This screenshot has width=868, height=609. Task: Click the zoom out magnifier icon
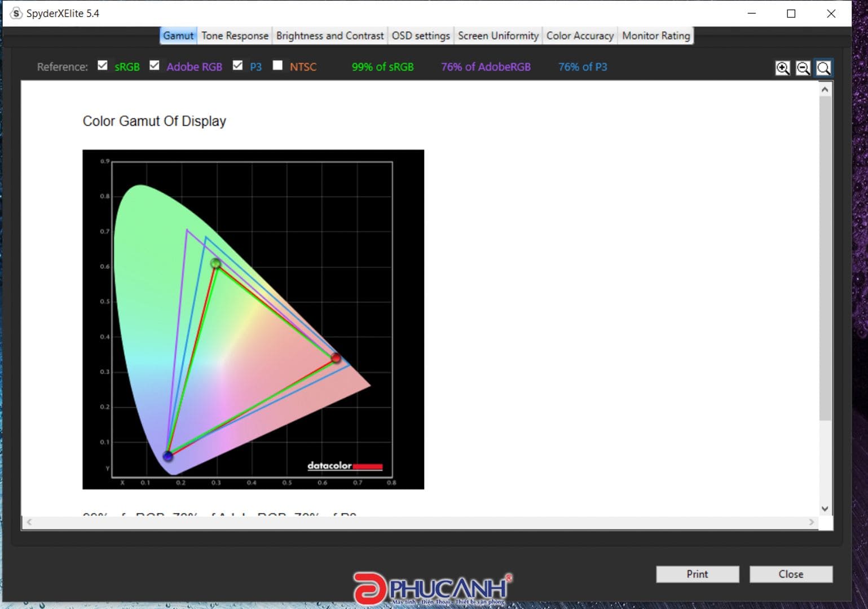803,68
